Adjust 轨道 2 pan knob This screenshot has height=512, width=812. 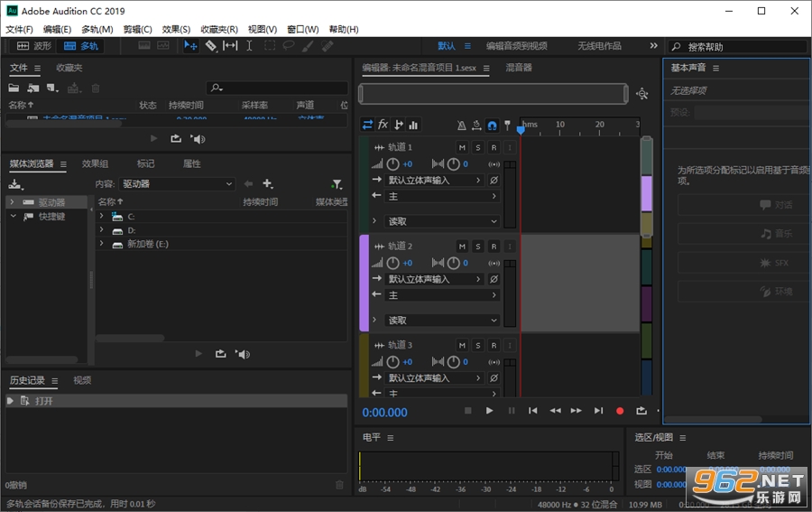click(453, 264)
